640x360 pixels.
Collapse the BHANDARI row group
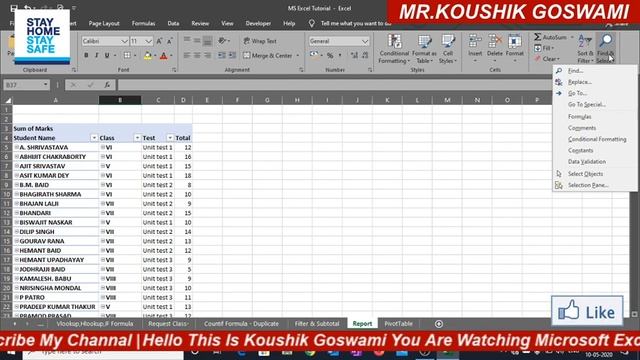click(17, 213)
